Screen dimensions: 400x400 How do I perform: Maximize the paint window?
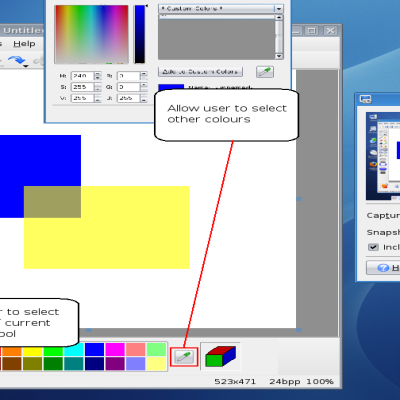pos(312,31)
